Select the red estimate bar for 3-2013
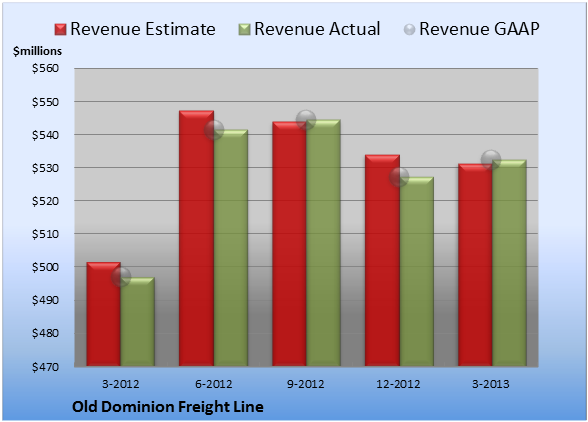Image resolution: width=588 pixels, height=422 pixels. (475, 265)
